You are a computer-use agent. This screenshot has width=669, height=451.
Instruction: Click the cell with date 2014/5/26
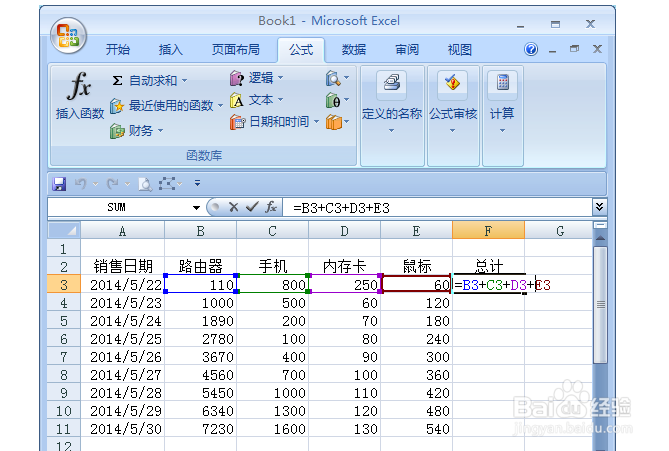click(122, 357)
